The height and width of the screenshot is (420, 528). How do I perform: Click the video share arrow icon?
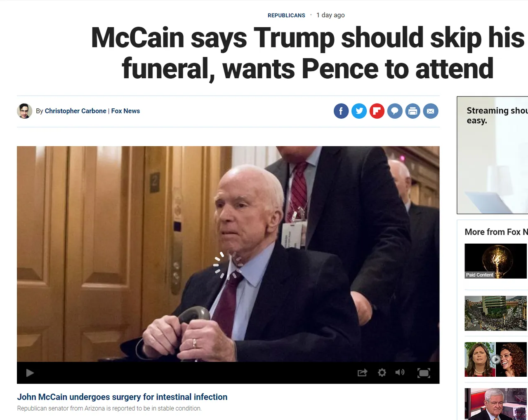(x=362, y=373)
